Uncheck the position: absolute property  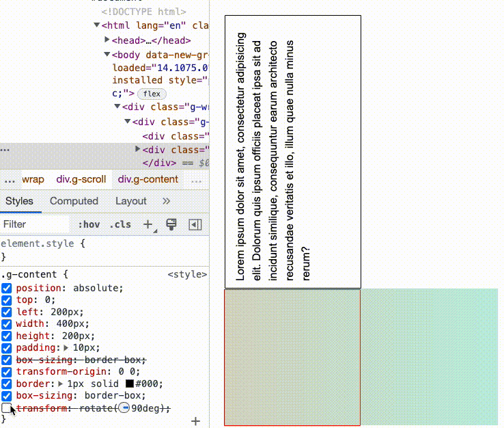[x=6, y=288]
